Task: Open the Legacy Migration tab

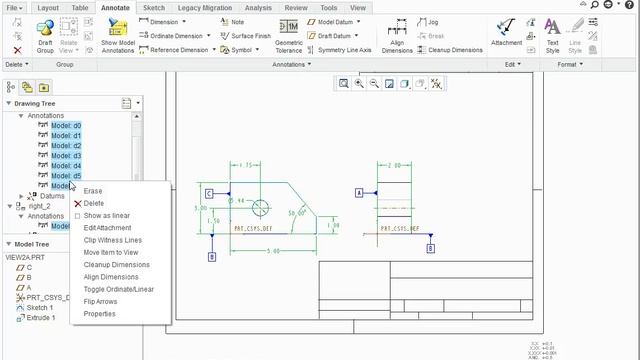Action: 204,8
